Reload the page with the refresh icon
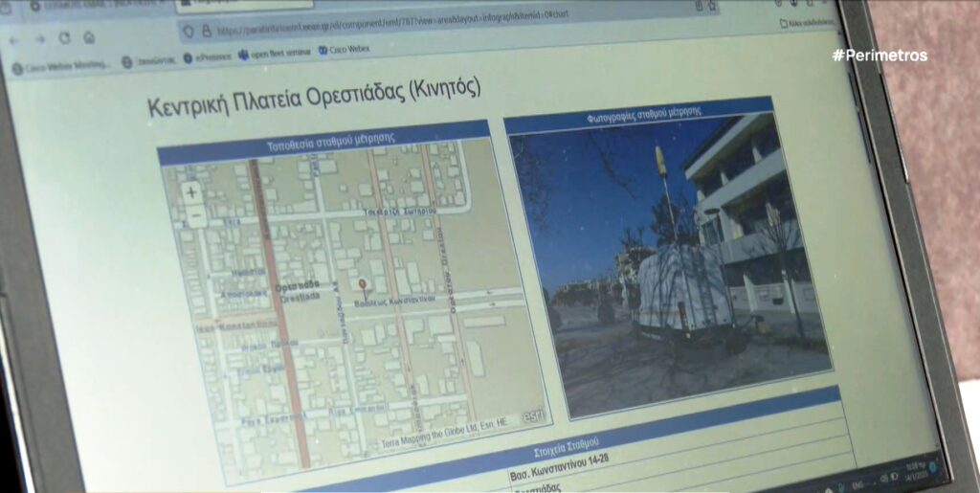Viewport: 980px width, 493px height. tap(64, 38)
